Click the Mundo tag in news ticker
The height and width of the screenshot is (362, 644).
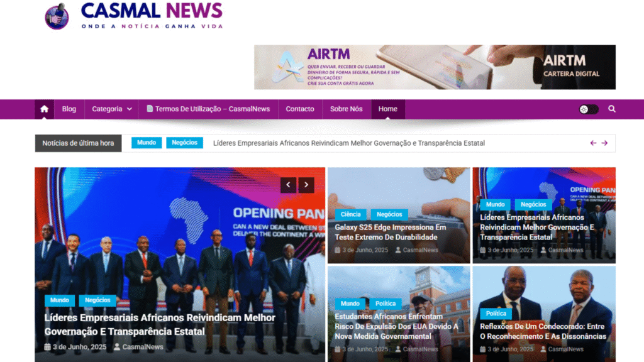tap(147, 143)
